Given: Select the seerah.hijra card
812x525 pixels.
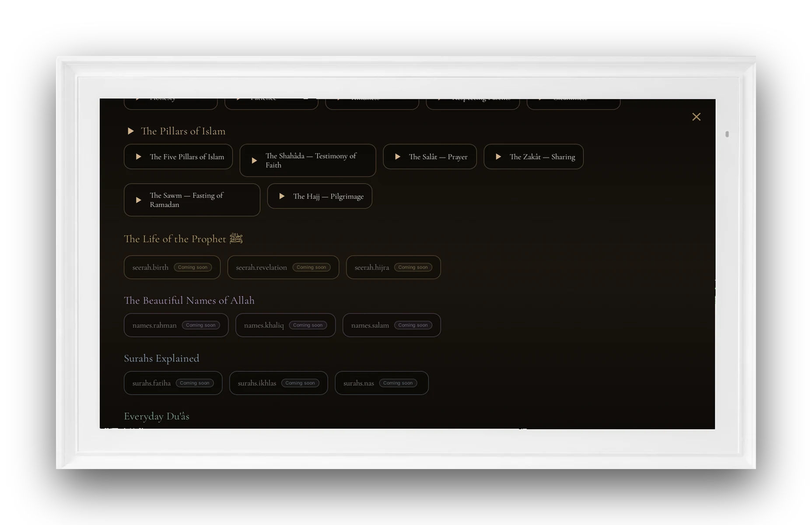Looking at the screenshot, I should click(393, 267).
